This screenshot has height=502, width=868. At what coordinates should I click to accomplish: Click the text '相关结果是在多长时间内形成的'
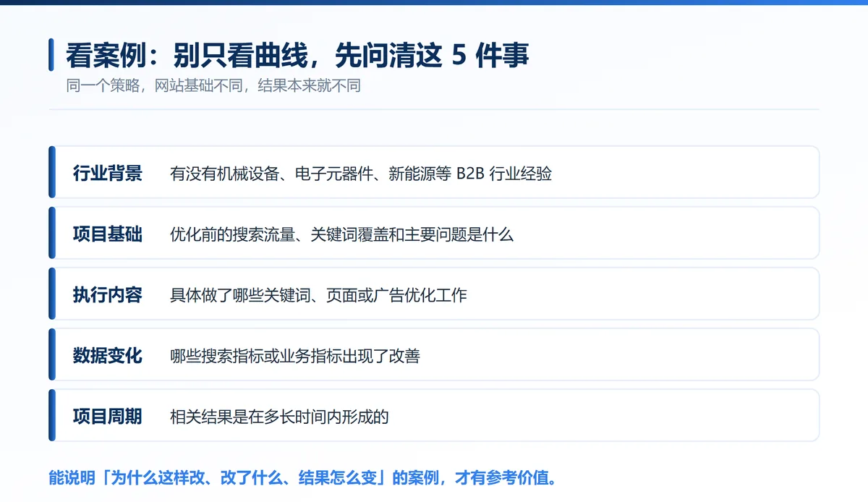tap(279, 417)
